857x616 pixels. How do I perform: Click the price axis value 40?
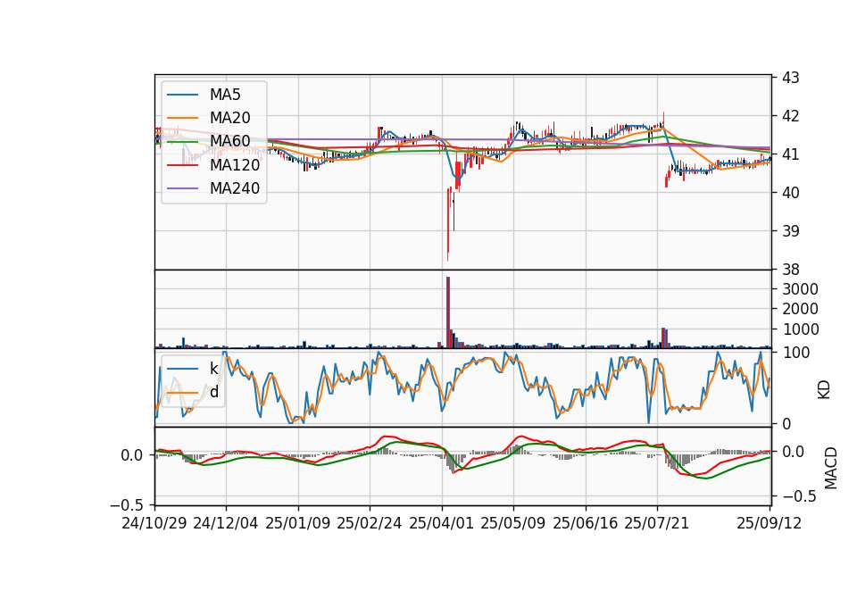[x=790, y=193]
